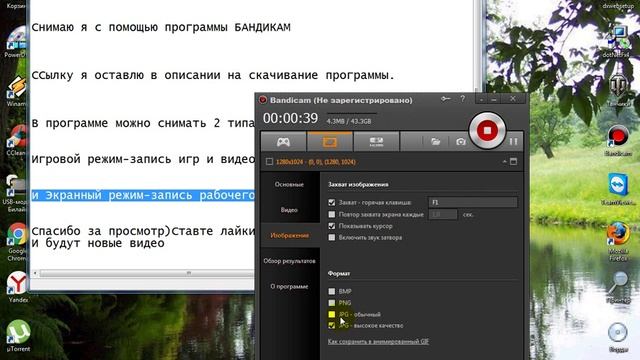Stop recording with the red Bandicam button
This screenshot has width=640, height=360.
click(x=487, y=131)
